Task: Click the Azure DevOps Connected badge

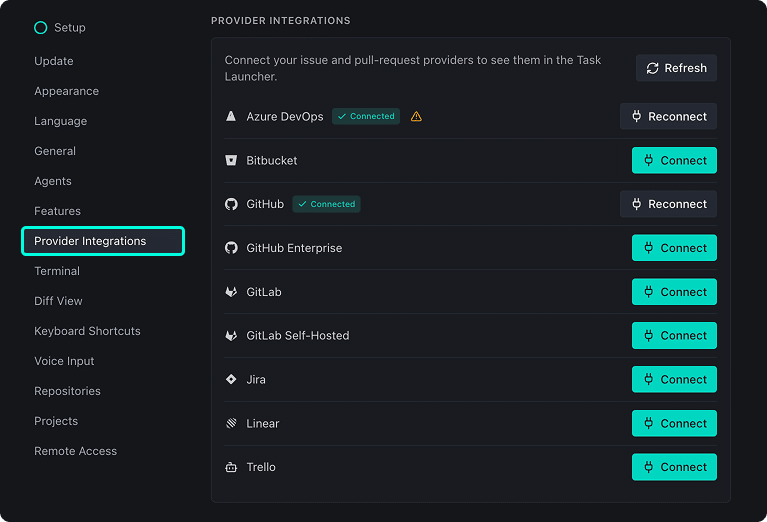Action: tap(366, 116)
